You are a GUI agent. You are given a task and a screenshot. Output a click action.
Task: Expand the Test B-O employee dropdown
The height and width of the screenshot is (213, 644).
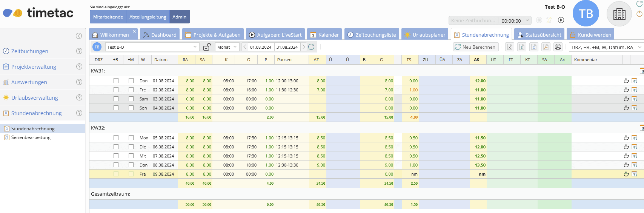click(195, 47)
